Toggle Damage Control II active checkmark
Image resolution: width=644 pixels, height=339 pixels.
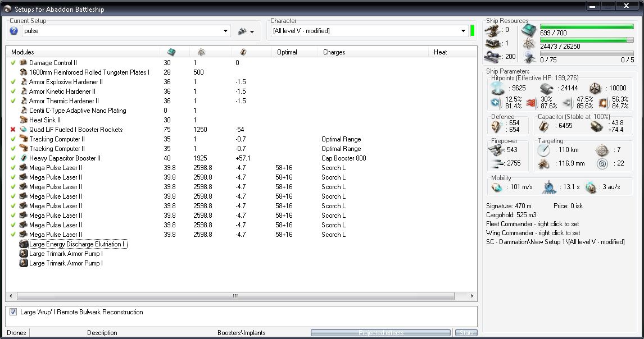(x=13, y=63)
